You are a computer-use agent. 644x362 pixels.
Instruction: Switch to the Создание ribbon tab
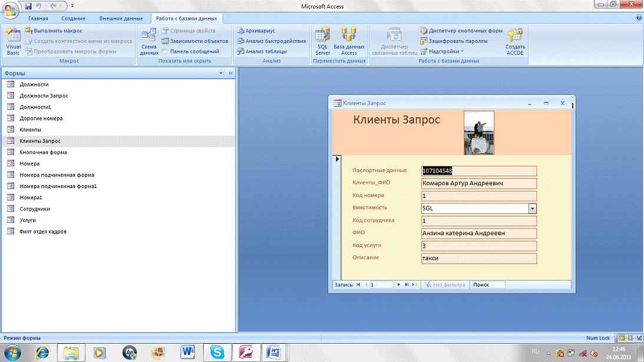click(73, 19)
